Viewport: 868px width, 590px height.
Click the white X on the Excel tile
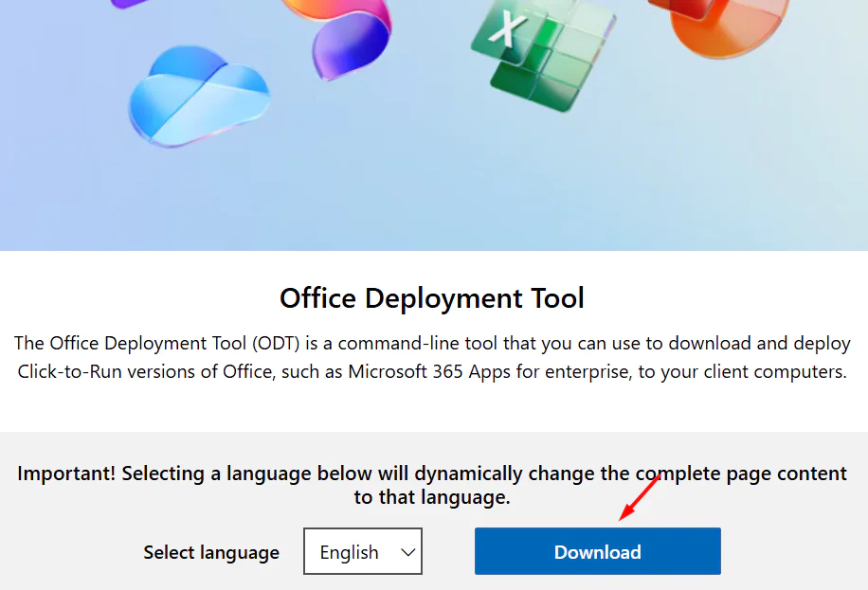coord(509,28)
